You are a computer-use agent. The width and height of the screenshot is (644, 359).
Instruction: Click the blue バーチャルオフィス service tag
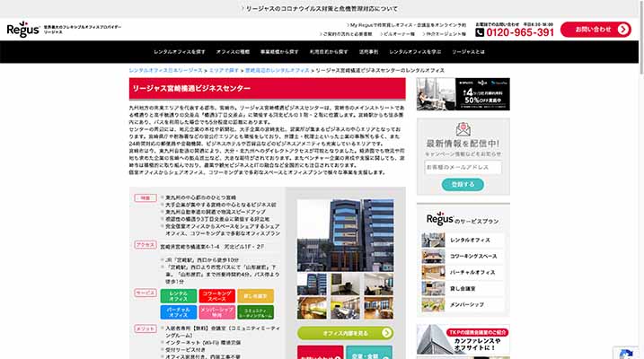[x=178, y=312]
